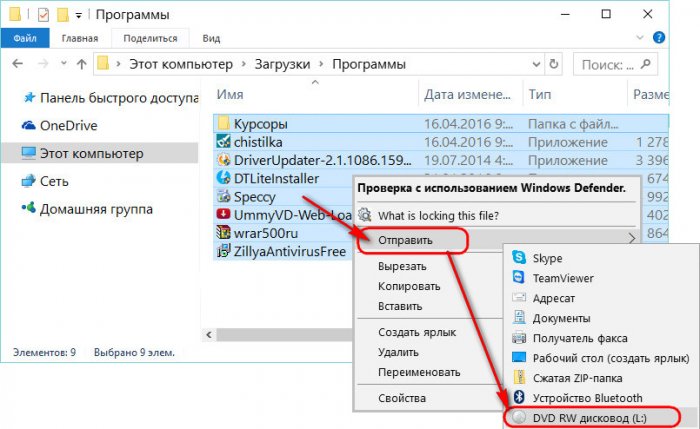
Task: Click the Skype icon in Send To submenu
Action: pyautogui.click(x=518, y=258)
